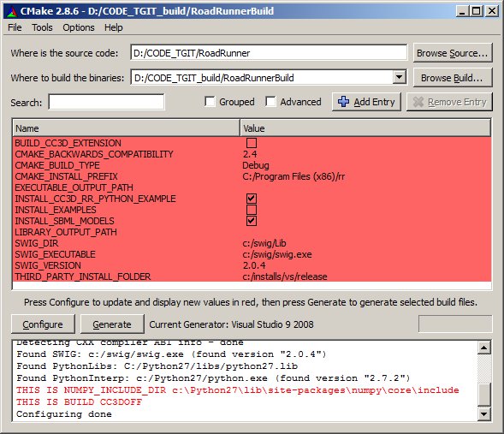The image size is (504, 434).
Task: Click the Search input field
Action: (x=106, y=102)
